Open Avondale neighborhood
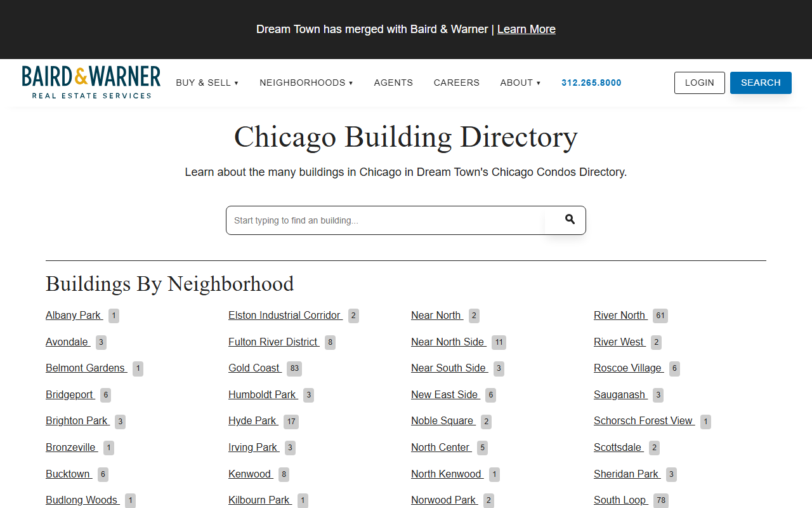Viewport: 812px width, 508px height. tap(68, 342)
